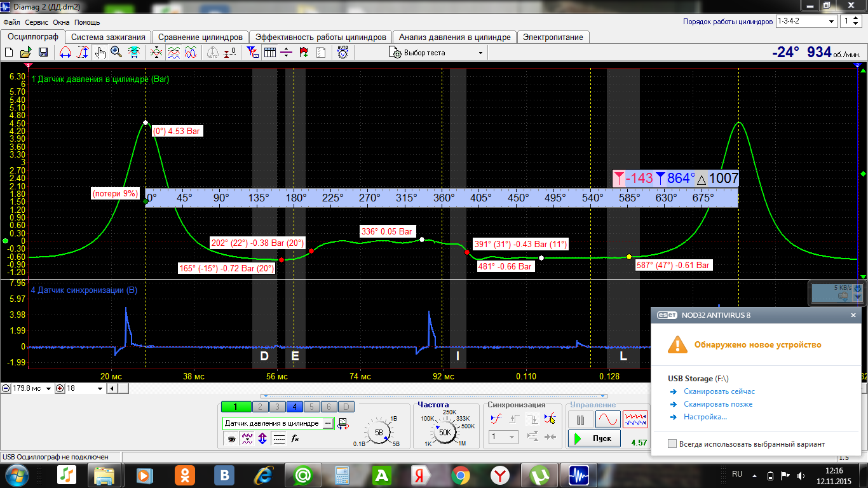Viewport: 868px width, 488px height.
Task: Open the Сервис menu
Action: [x=36, y=22]
